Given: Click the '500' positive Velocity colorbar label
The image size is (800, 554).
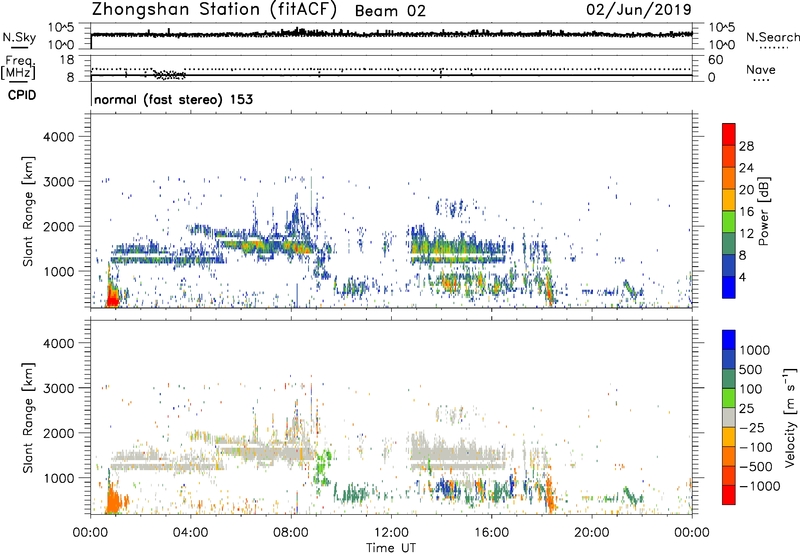Looking at the screenshot, I should pyautogui.click(x=750, y=369).
